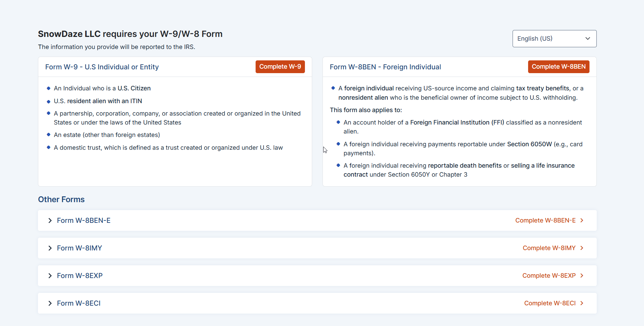Click the 'An Individual who is a U.S. Citizen' bullet

coord(102,88)
